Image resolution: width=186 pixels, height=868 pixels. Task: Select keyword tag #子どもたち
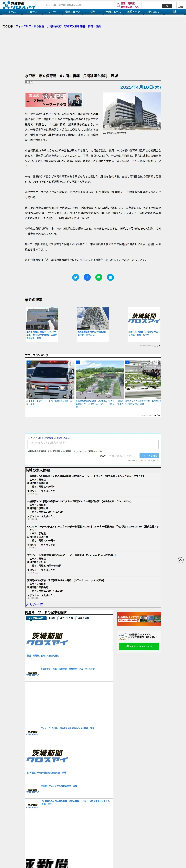click(66, 618)
